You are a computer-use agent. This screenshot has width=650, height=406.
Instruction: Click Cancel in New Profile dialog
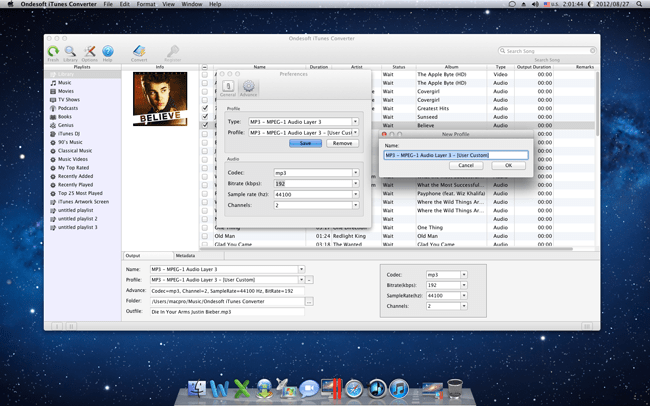tap(466, 165)
